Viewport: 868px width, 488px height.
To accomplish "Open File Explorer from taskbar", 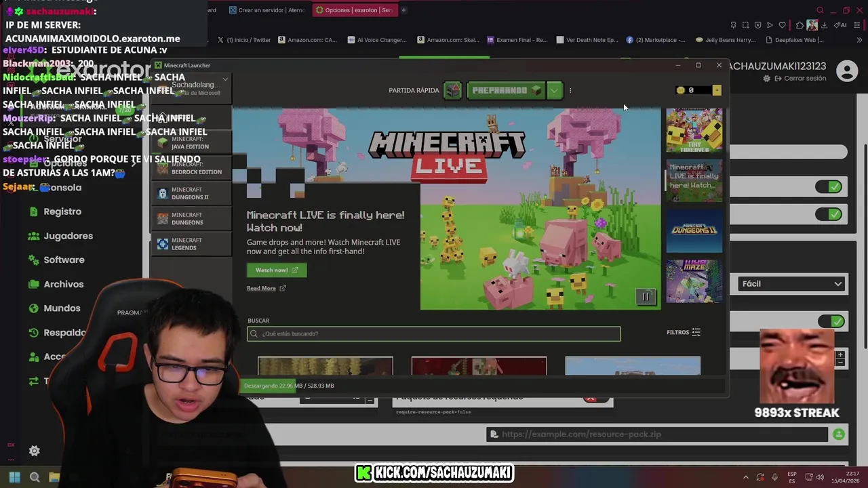I will (54, 477).
